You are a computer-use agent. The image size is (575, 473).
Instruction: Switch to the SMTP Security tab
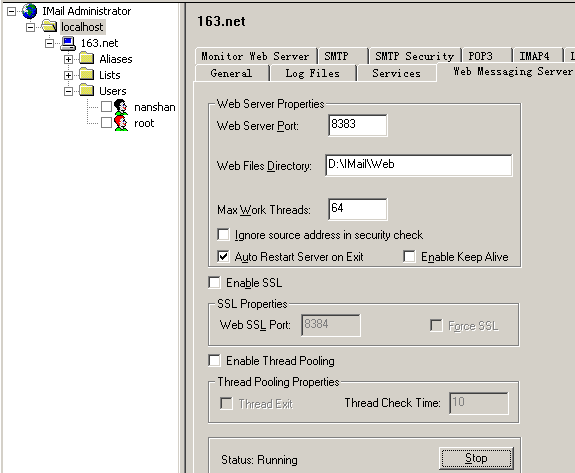point(415,56)
